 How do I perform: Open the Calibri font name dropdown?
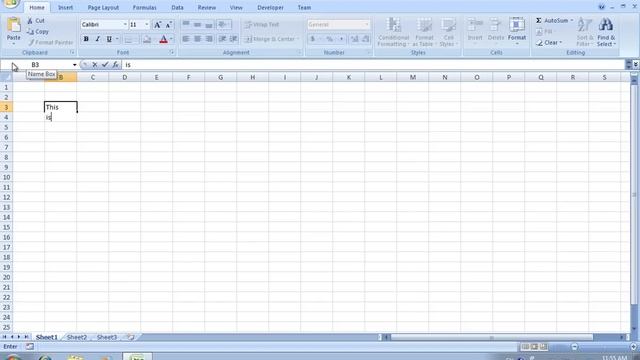125,24
